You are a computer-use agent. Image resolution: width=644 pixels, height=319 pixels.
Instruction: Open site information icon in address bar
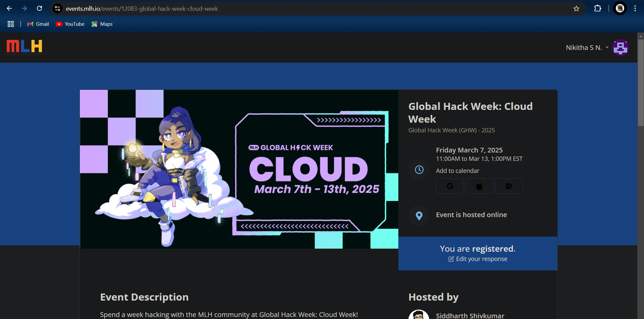tap(58, 8)
